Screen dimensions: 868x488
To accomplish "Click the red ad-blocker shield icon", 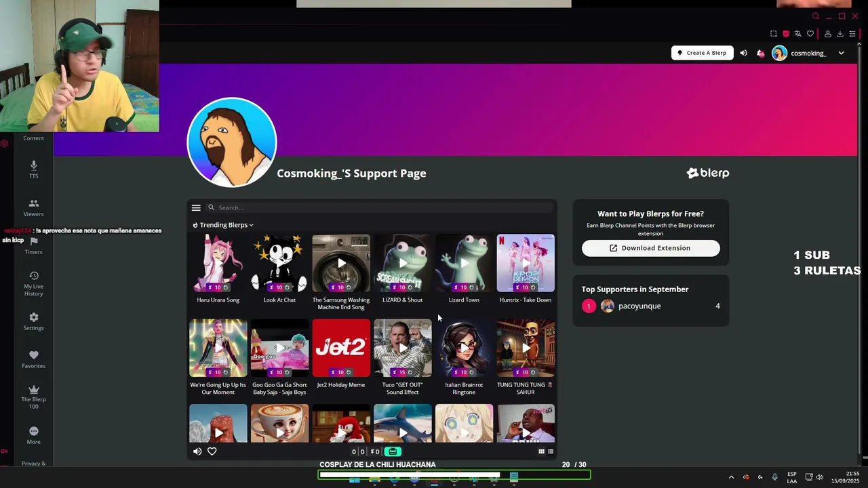I will pyautogui.click(x=786, y=34).
